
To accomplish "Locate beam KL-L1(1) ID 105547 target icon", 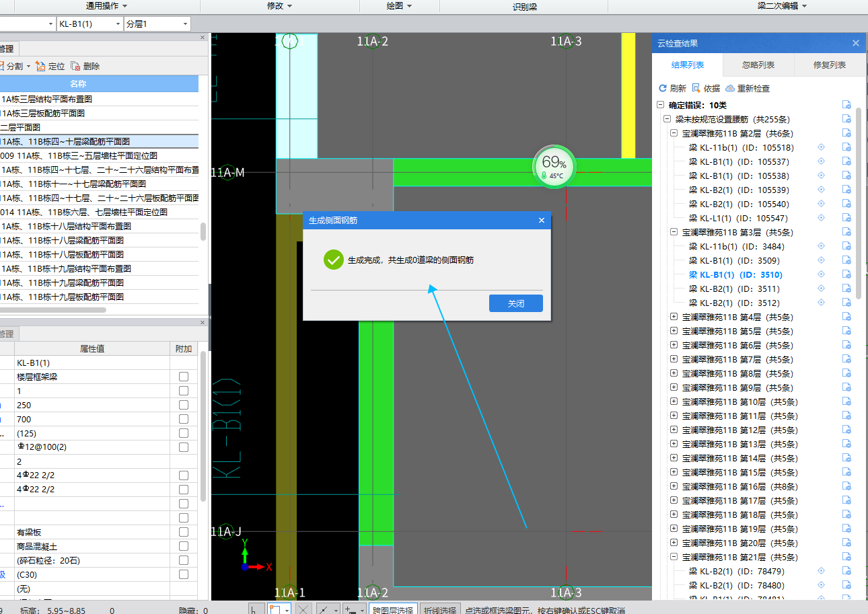I will [x=821, y=218].
